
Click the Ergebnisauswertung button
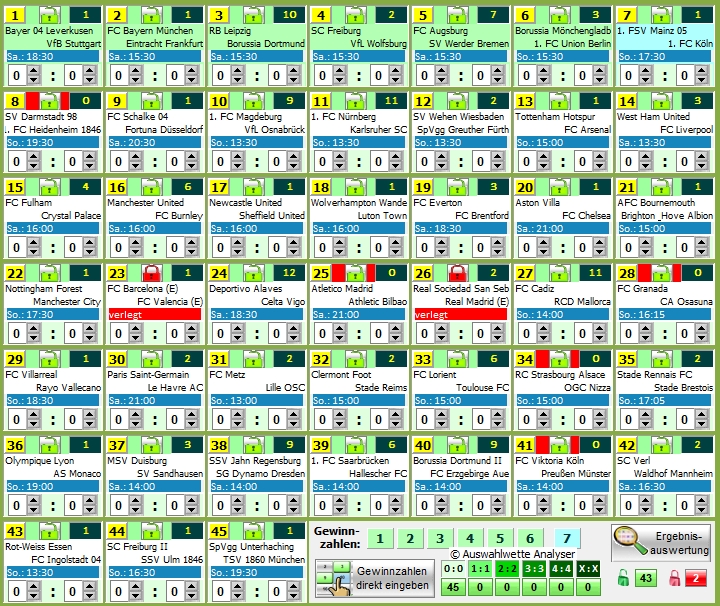point(661,543)
